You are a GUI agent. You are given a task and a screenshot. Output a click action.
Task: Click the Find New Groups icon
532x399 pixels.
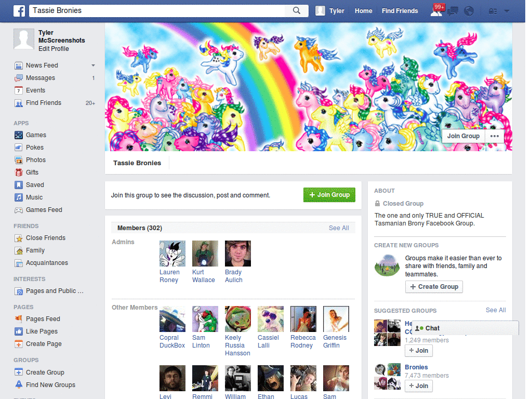click(x=19, y=385)
